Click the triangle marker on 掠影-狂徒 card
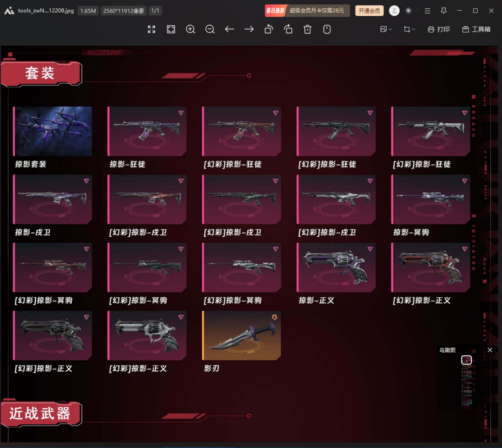Image resolution: width=502 pixels, height=448 pixels. (181, 113)
